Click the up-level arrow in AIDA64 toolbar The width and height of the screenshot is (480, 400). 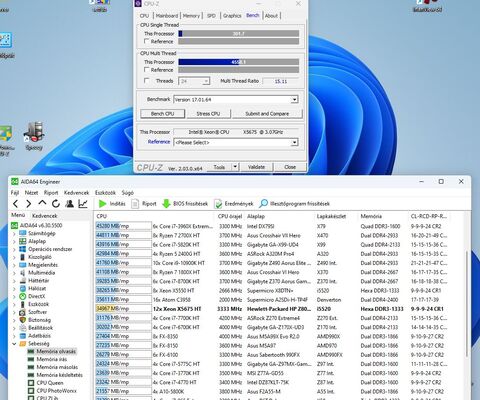point(42,203)
